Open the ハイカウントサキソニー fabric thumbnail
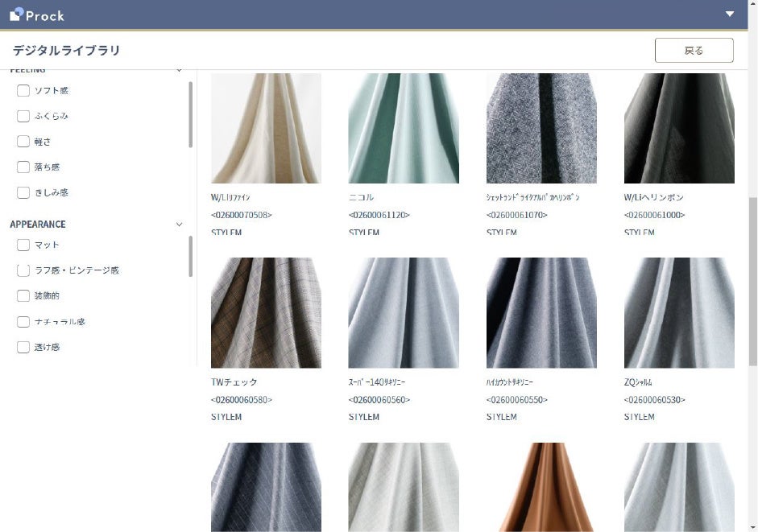 541,312
